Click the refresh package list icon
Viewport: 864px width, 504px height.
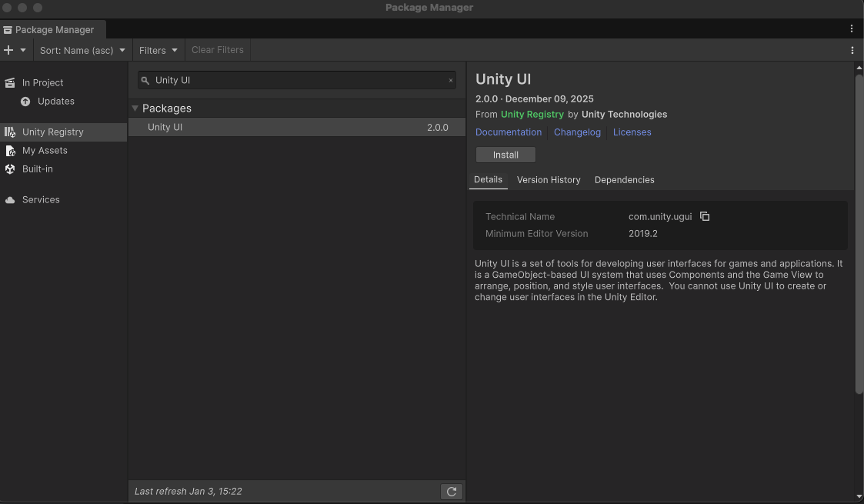click(x=452, y=492)
